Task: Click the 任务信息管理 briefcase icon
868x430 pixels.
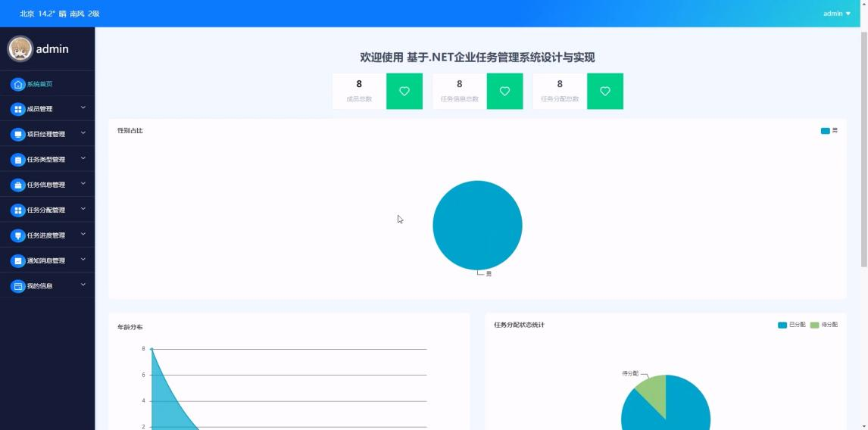Action: tap(18, 185)
